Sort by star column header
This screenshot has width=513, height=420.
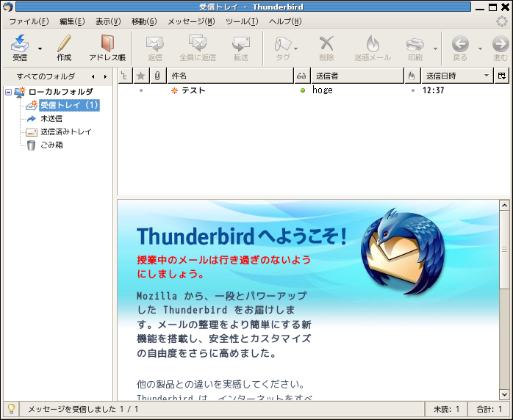tap(141, 76)
